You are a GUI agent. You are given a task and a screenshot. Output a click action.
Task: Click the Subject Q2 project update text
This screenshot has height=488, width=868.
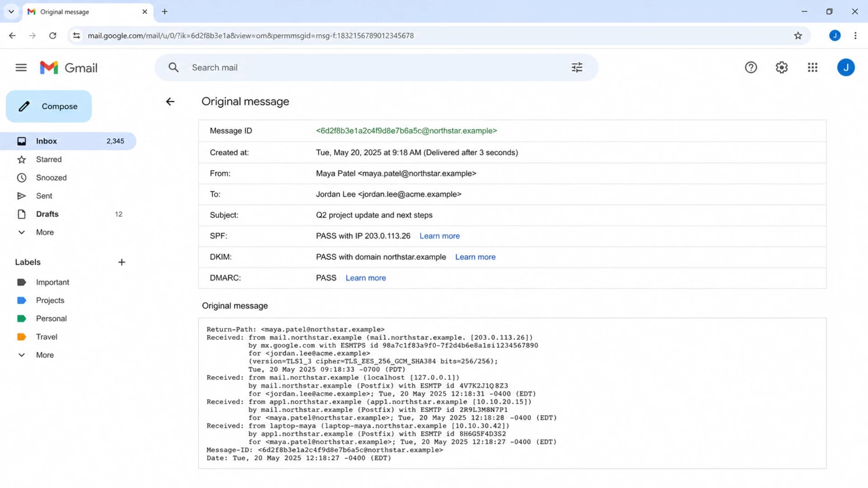click(374, 215)
